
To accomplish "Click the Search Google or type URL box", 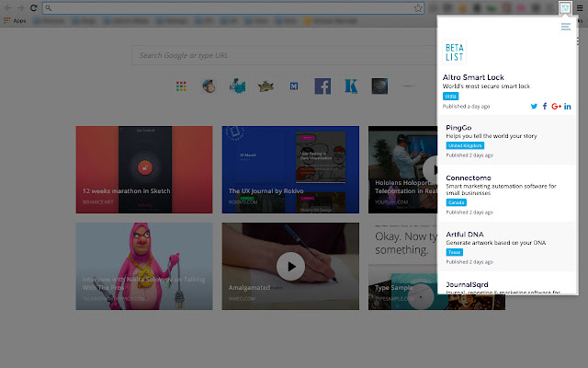I will click(284, 55).
